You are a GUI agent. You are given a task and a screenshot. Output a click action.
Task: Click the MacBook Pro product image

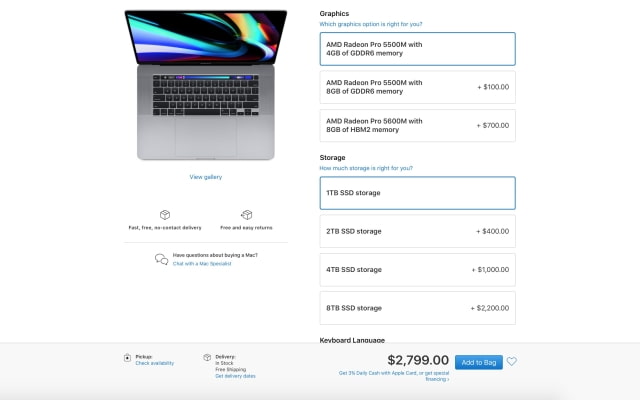coord(206,85)
